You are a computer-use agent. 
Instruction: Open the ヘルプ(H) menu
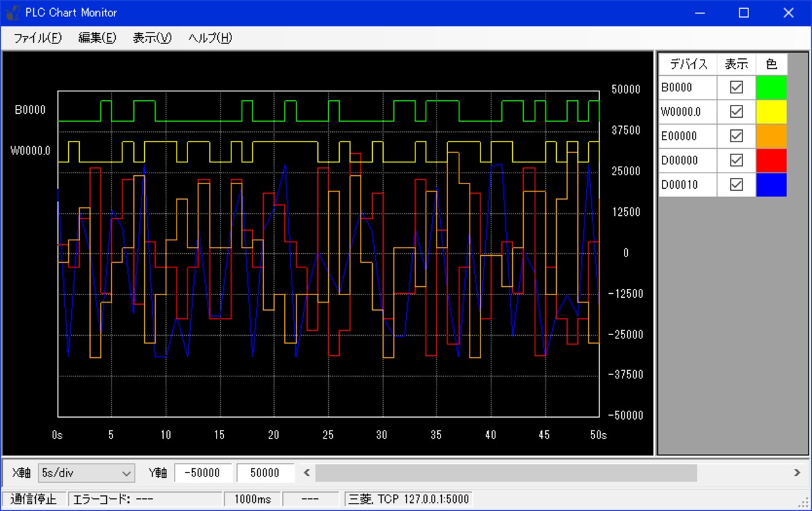coord(210,38)
